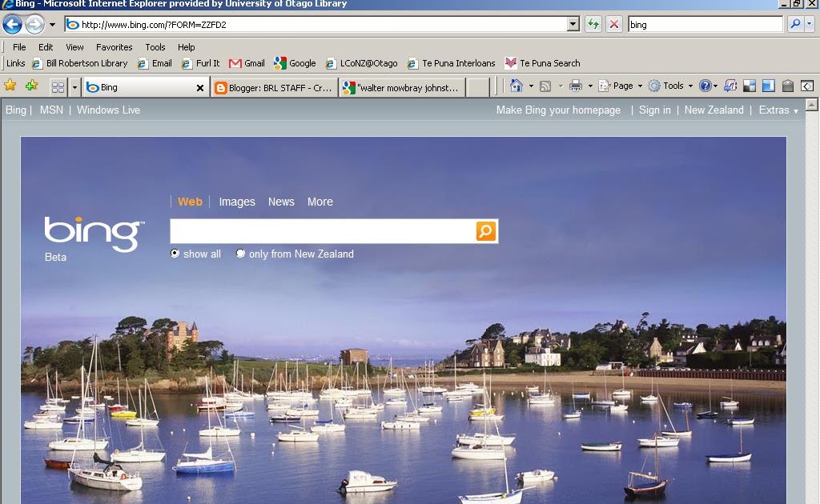Click the Home icon on the toolbar
The width and height of the screenshot is (820, 504).
tap(517, 85)
